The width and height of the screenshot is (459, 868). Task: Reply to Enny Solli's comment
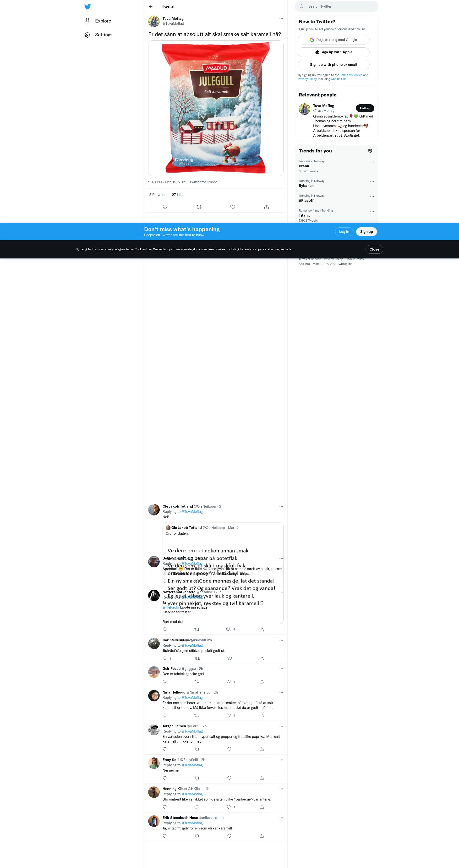(x=164, y=778)
